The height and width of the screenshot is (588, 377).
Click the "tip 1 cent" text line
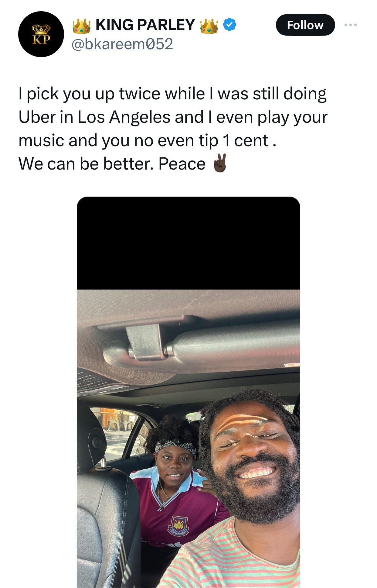point(147,140)
